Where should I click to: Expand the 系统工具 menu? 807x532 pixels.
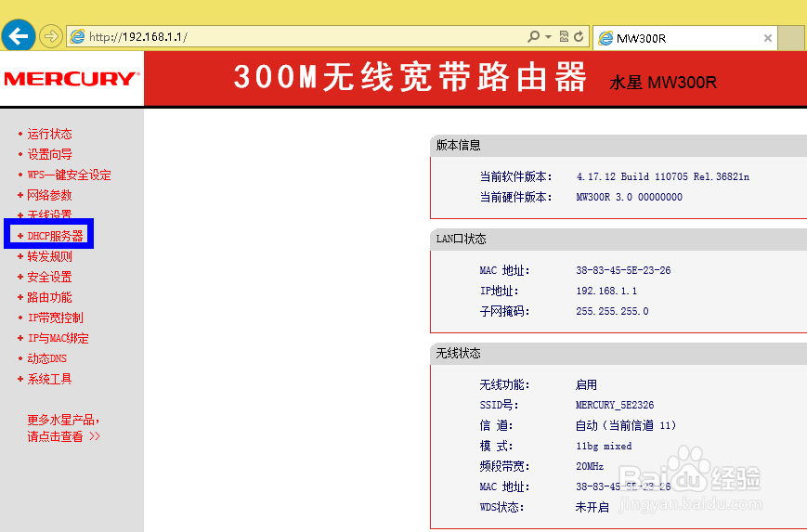click(x=49, y=379)
